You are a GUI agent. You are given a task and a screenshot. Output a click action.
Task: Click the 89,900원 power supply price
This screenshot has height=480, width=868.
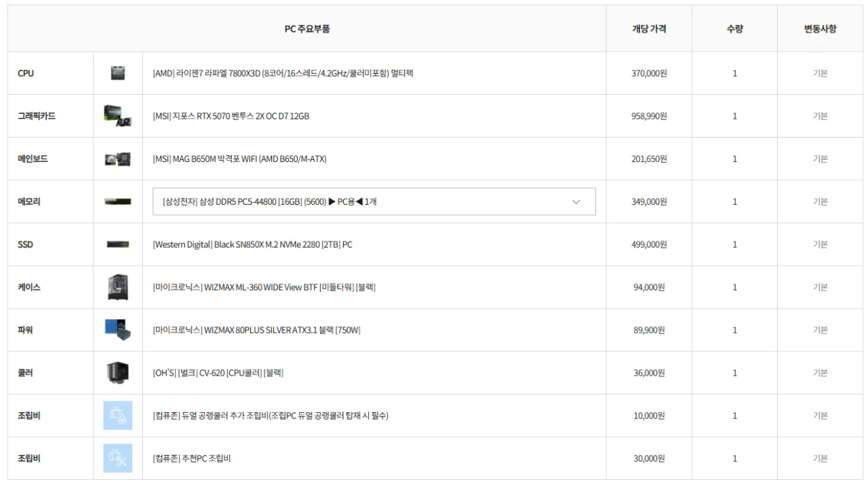pos(649,330)
